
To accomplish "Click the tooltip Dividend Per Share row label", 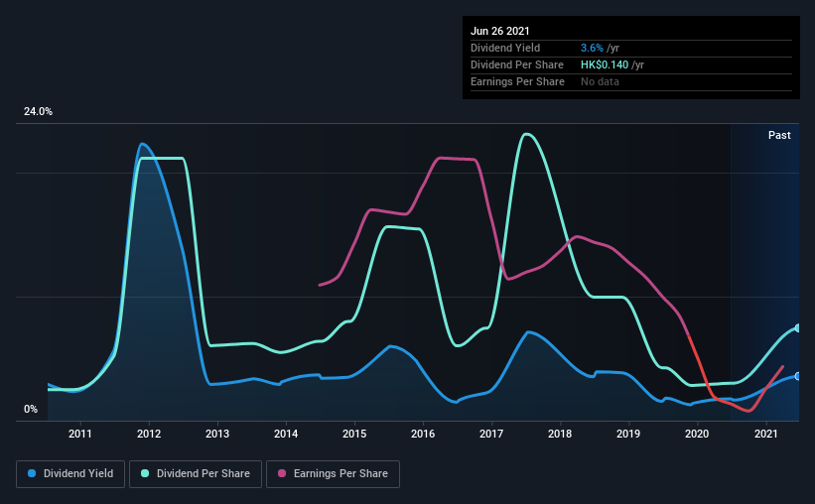I will [x=516, y=64].
